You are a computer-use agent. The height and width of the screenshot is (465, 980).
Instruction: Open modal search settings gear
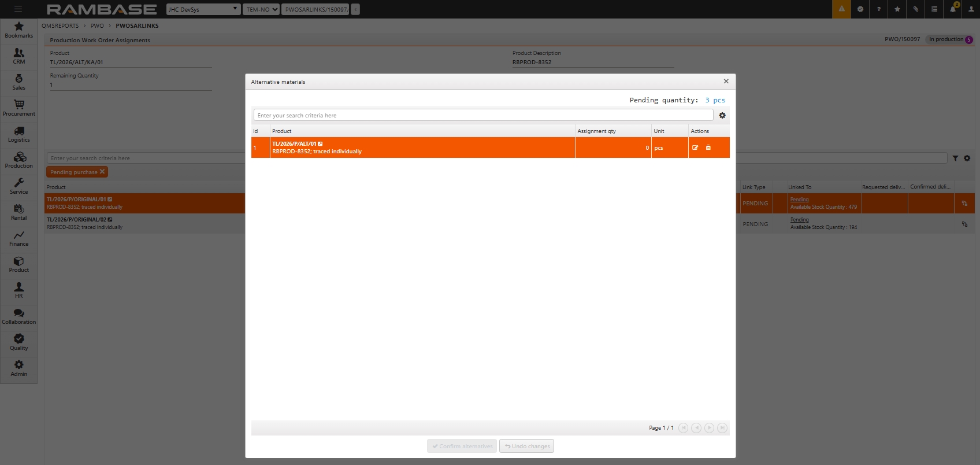point(722,116)
